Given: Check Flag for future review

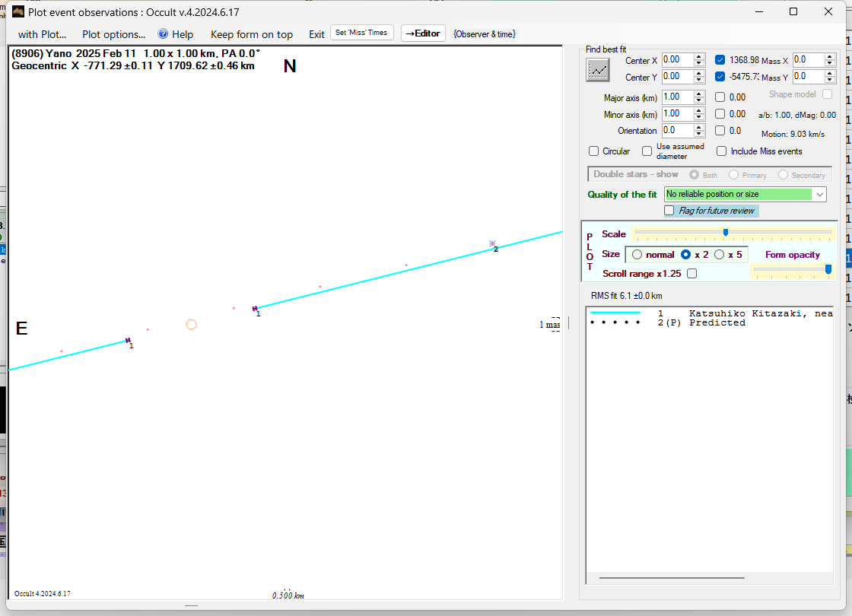Looking at the screenshot, I should 669,211.
